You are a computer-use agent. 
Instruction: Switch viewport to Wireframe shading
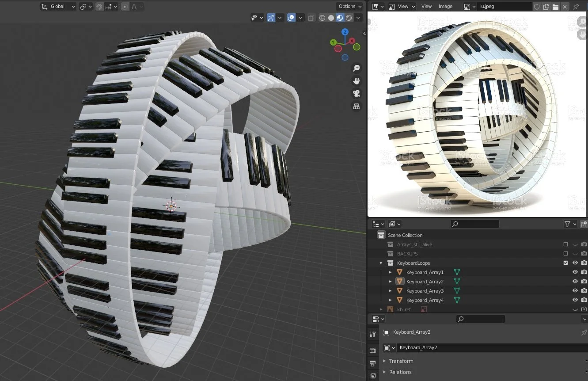pos(322,18)
